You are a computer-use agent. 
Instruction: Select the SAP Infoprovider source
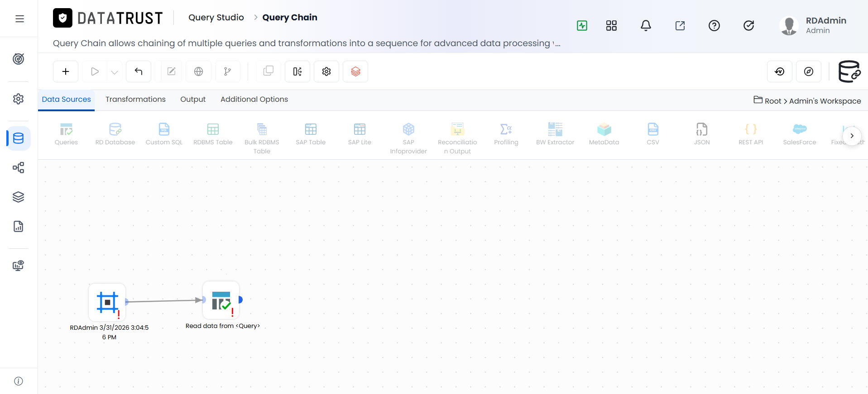tap(408, 138)
